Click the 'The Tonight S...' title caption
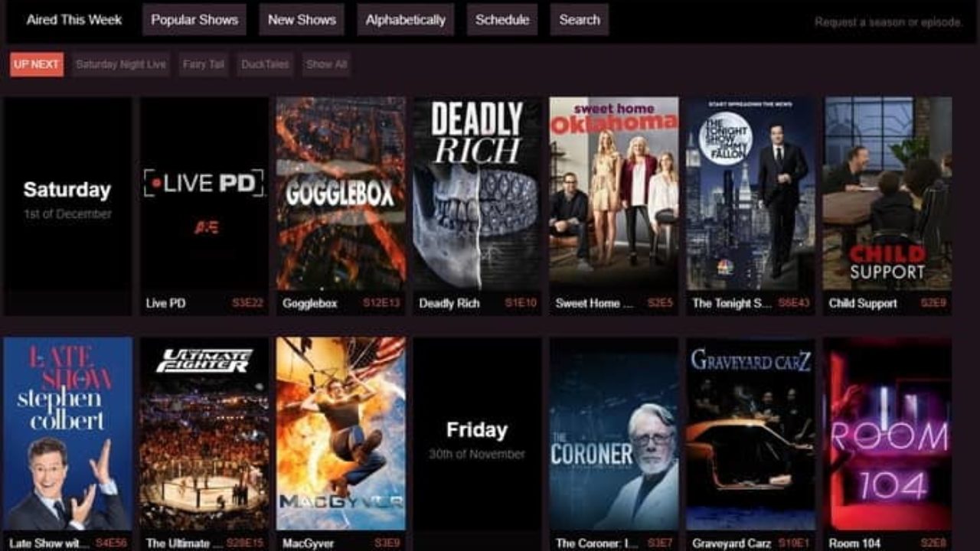980x551 pixels. 732,303
